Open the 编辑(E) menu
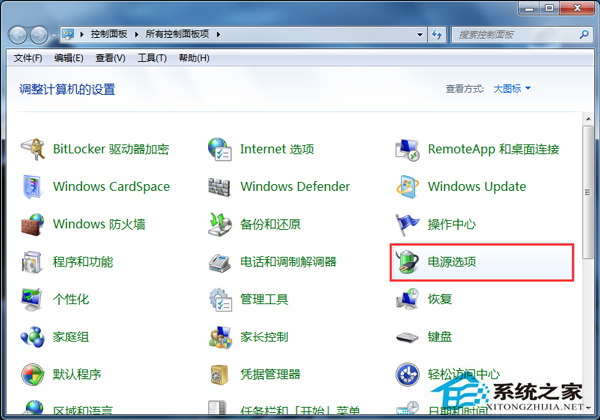This screenshot has height=420, width=600. (68, 58)
